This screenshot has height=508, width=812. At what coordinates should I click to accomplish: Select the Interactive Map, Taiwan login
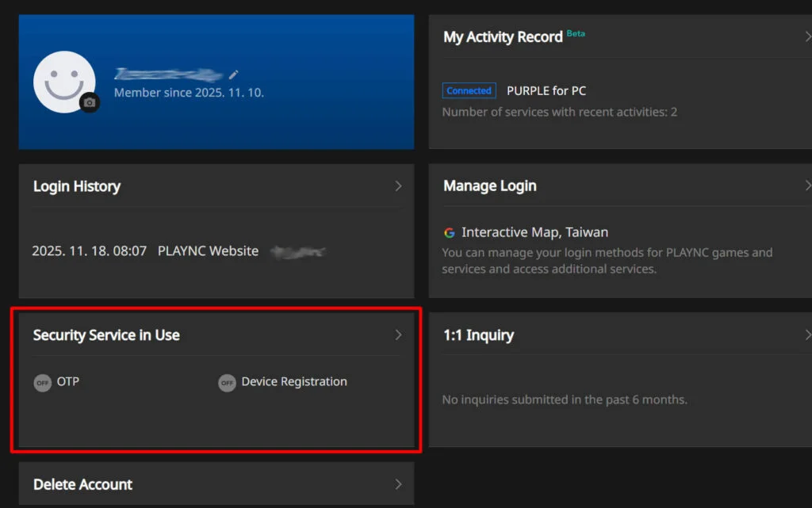(535, 233)
